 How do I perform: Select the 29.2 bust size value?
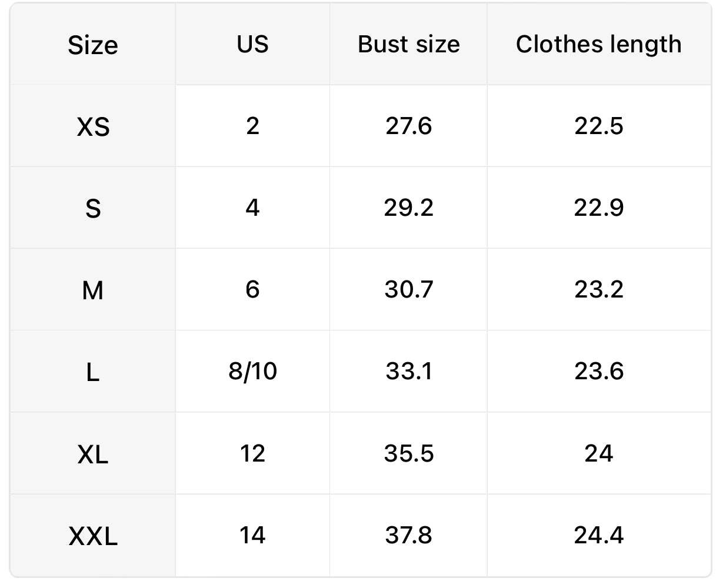[408, 208]
